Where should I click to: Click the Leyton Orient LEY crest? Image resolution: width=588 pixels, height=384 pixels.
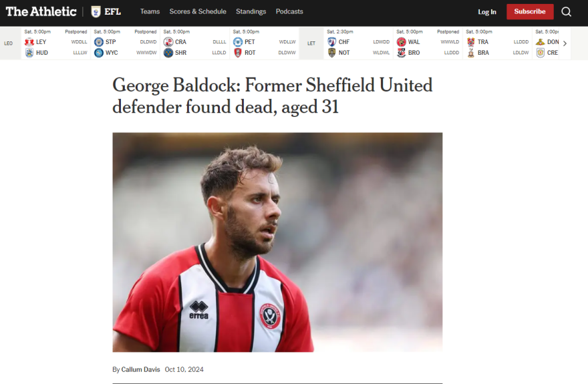(x=29, y=42)
